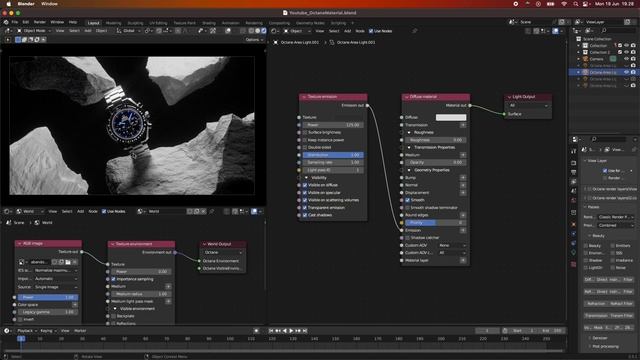The image size is (640, 360).
Task: Open macOS Spotlight search icon
Action: pyautogui.click(x=576, y=4)
